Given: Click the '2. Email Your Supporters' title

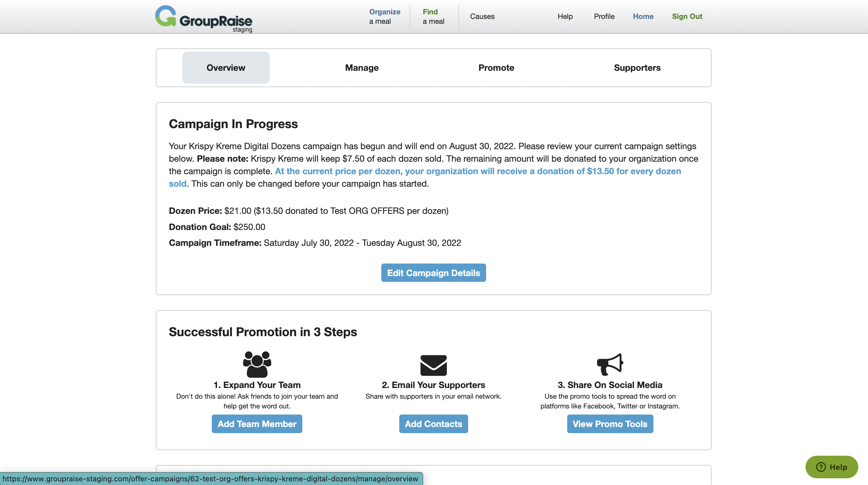Looking at the screenshot, I should tap(433, 385).
